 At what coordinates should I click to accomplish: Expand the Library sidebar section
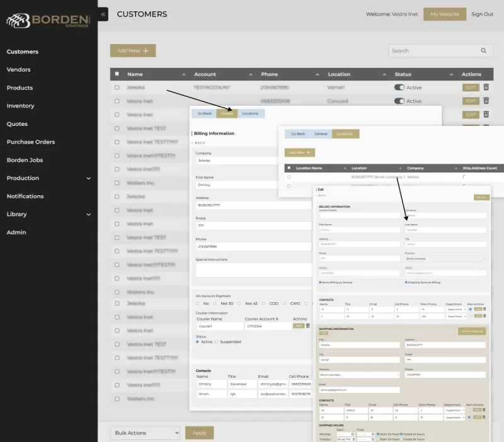pyautogui.click(x=88, y=215)
